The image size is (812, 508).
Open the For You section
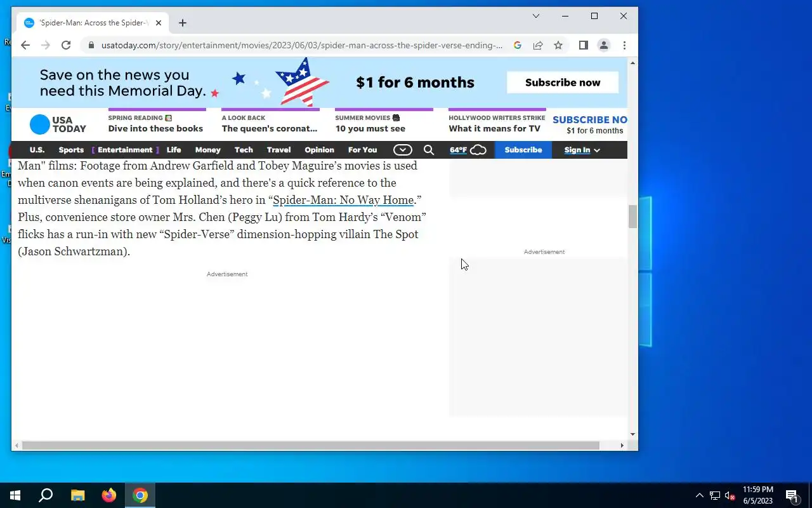(x=362, y=150)
